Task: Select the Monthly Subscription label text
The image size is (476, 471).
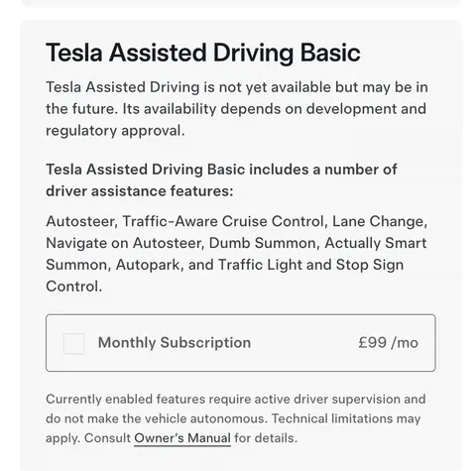Action: (x=175, y=342)
